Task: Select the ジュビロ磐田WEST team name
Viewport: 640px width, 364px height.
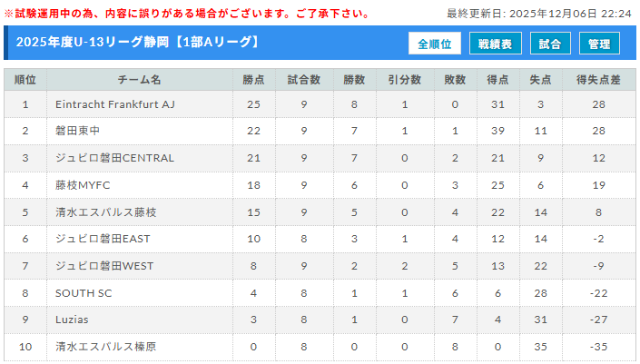Action: [x=103, y=266]
